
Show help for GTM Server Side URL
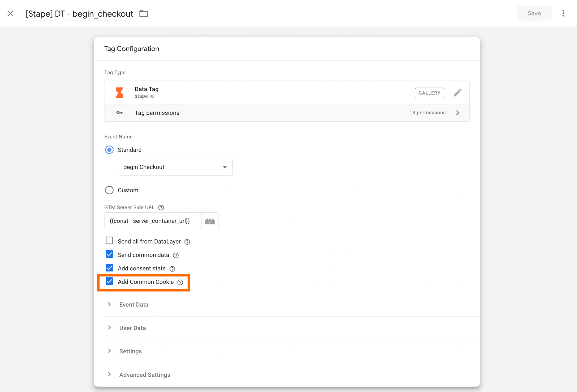point(161,208)
